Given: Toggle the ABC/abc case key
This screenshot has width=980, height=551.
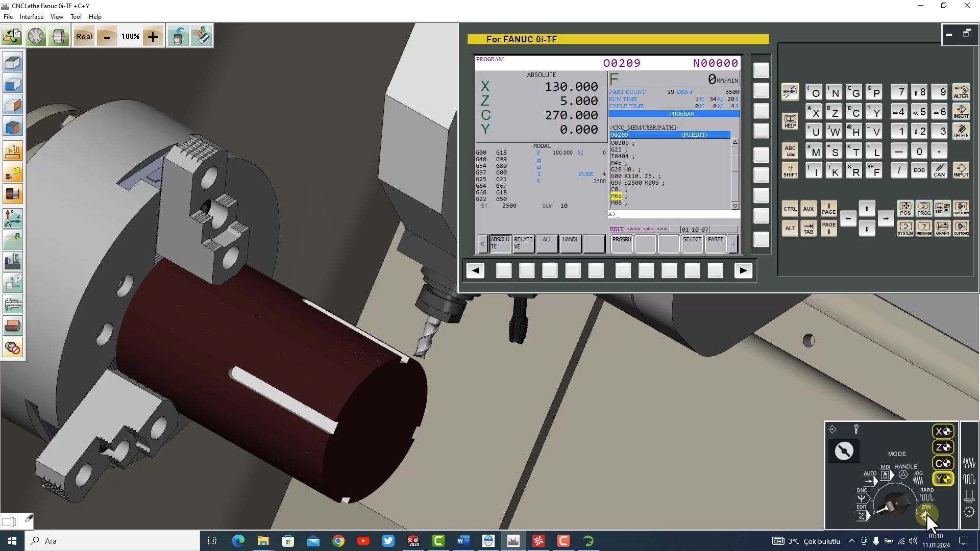Looking at the screenshot, I should [x=790, y=151].
